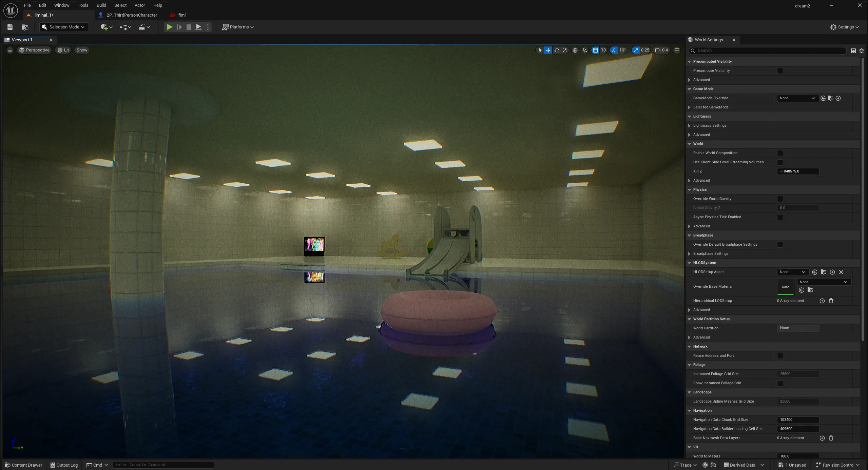Browse to the HLODSetup Asset in Content Browser
Viewport: 868px width, 470px height.
coord(823,272)
